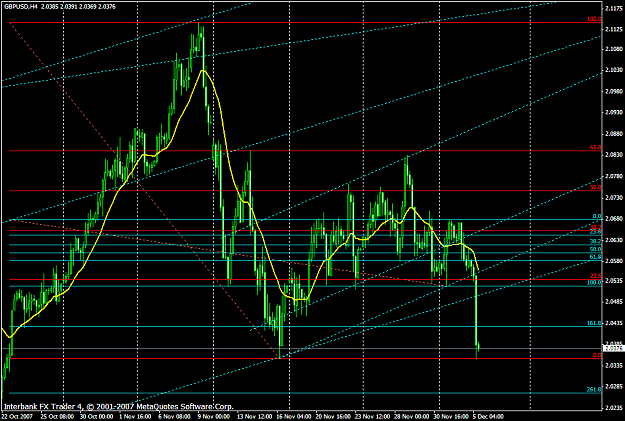Click the 28 Nov 00:00 time label

click(x=411, y=417)
